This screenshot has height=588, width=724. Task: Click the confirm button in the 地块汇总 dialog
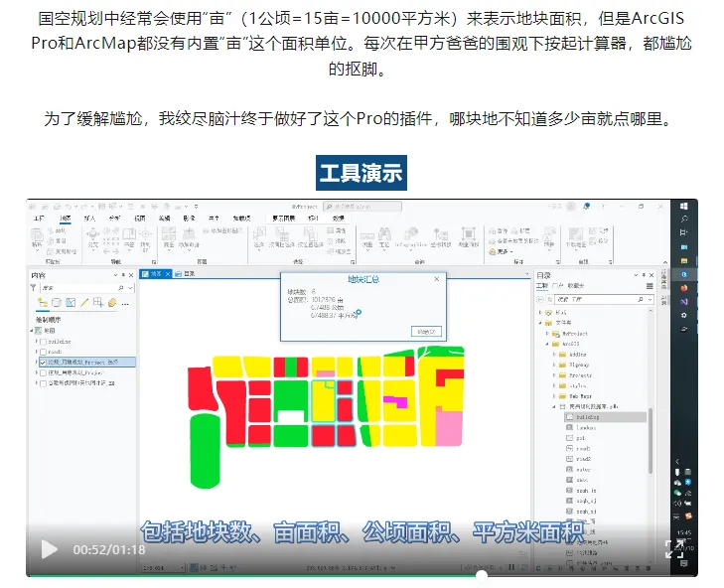pyautogui.click(x=426, y=332)
